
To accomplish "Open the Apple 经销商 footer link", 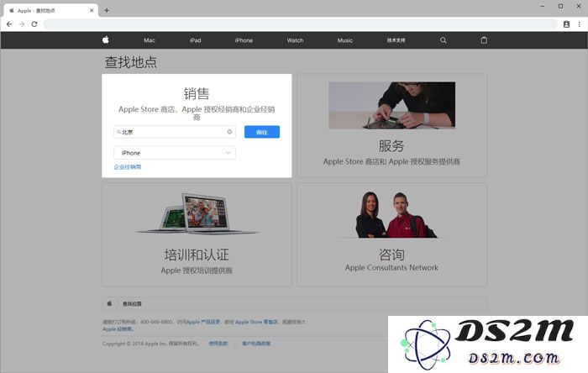I will [118, 329].
